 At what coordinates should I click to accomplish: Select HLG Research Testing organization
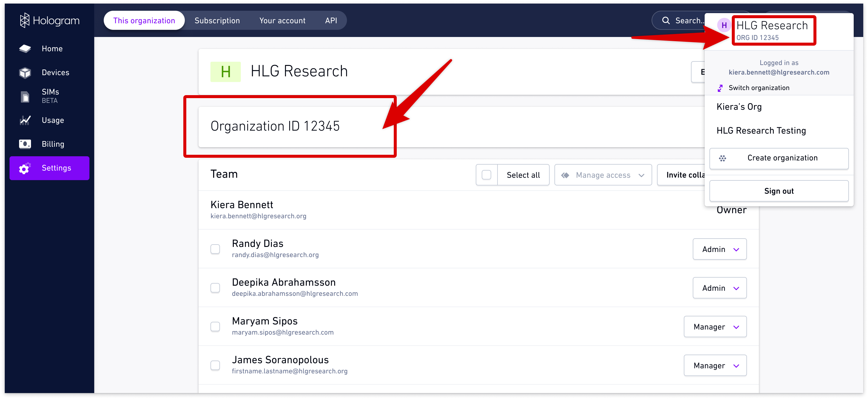tap(762, 130)
